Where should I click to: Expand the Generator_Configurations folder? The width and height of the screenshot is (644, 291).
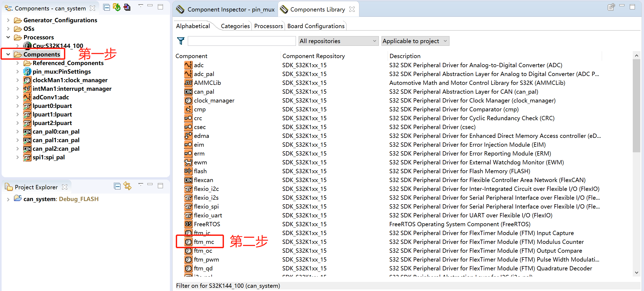pos(8,20)
